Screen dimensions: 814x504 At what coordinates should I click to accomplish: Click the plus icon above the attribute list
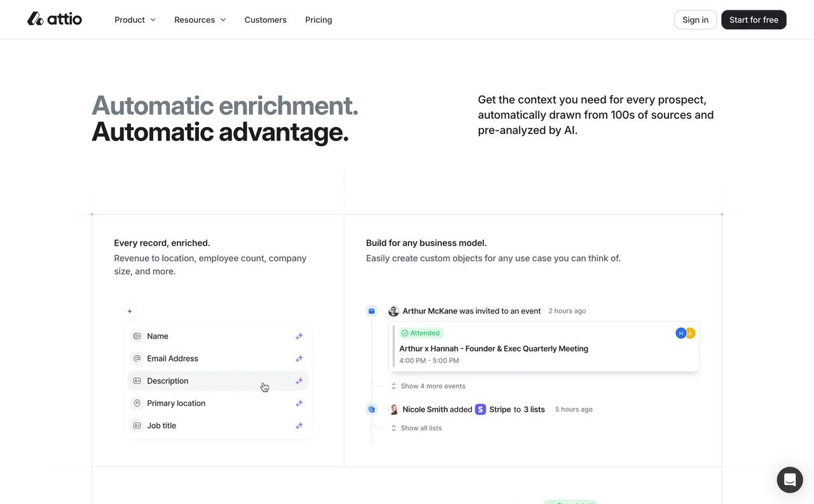(x=130, y=311)
